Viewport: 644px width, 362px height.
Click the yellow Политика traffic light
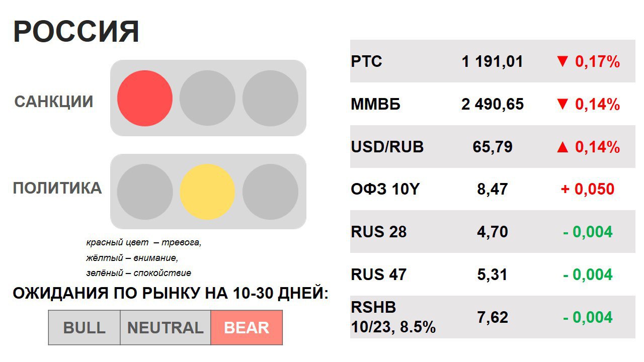pos(207,192)
